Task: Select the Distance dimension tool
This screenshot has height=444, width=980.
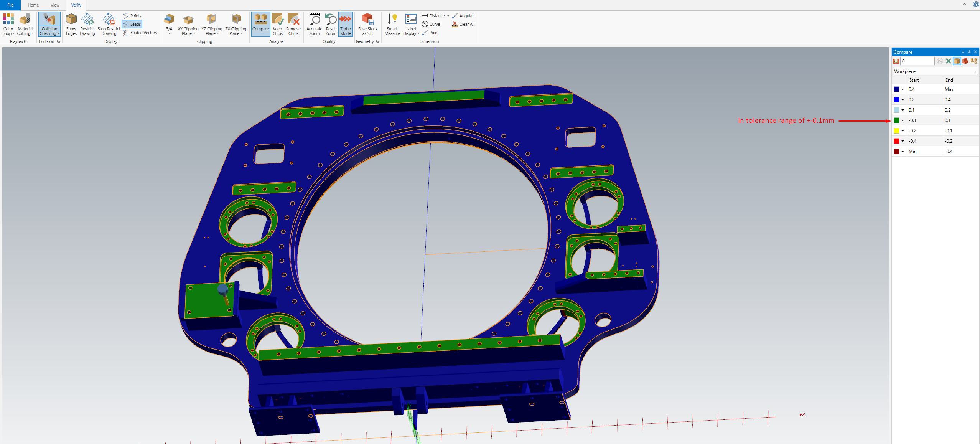Action: 433,16
